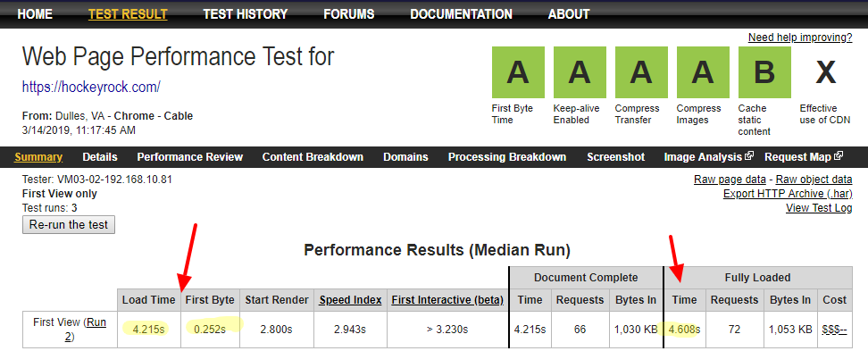The image size is (868, 351).
Task: Click the Load Time column header
Action: 149,300
